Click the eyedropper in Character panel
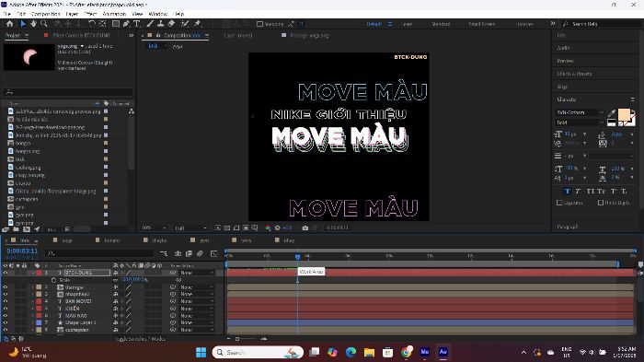 pyautogui.click(x=612, y=113)
